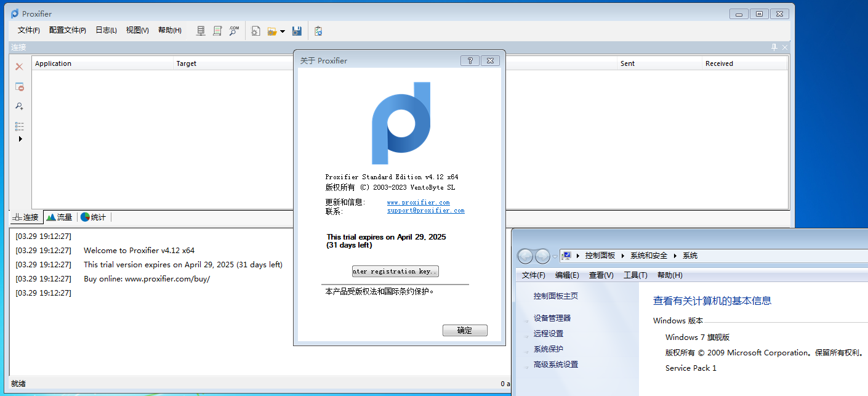The width and height of the screenshot is (868, 396).
Task: Expand the arrow after 系统和安全 in breadcrumb
Action: click(x=676, y=256)
